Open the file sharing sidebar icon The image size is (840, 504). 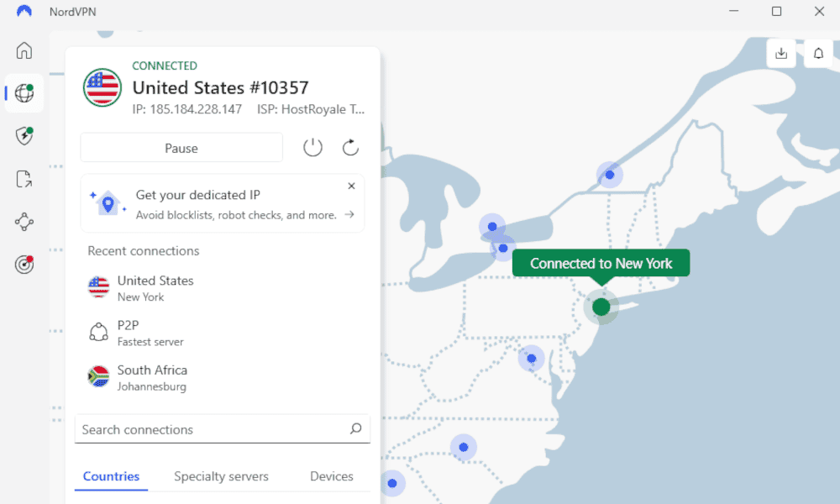24,179
